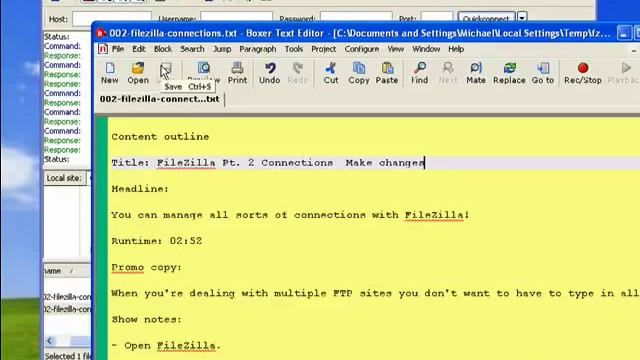Click the 'Title: FileZilla Pt. 2 Connections' line
The height and width of the screenshot is (360, 640).
[222, 163]
